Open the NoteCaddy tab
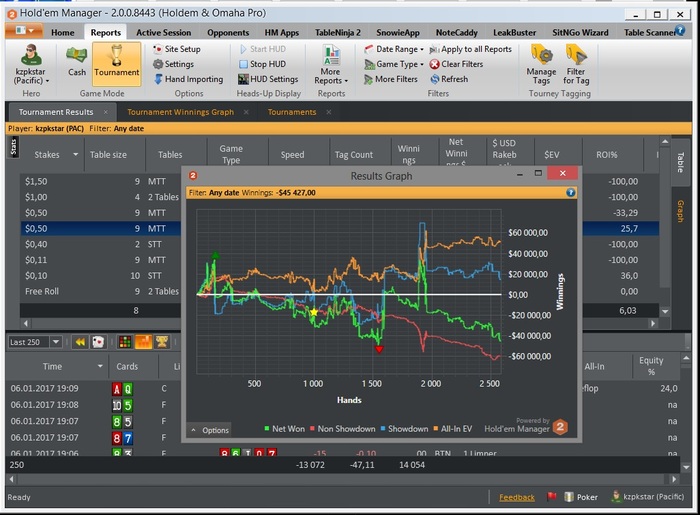This screenshot has height=515, width=700. coord(456,33)
